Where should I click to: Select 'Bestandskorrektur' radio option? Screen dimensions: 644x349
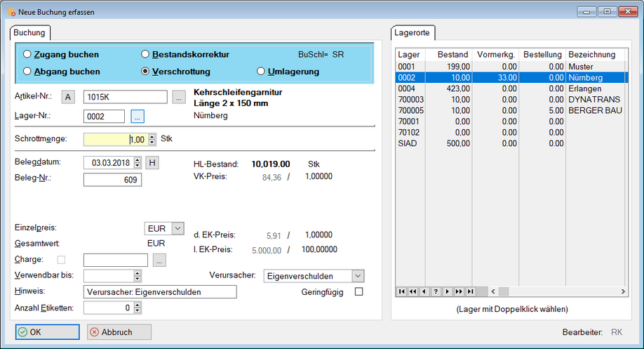(145, 54)
